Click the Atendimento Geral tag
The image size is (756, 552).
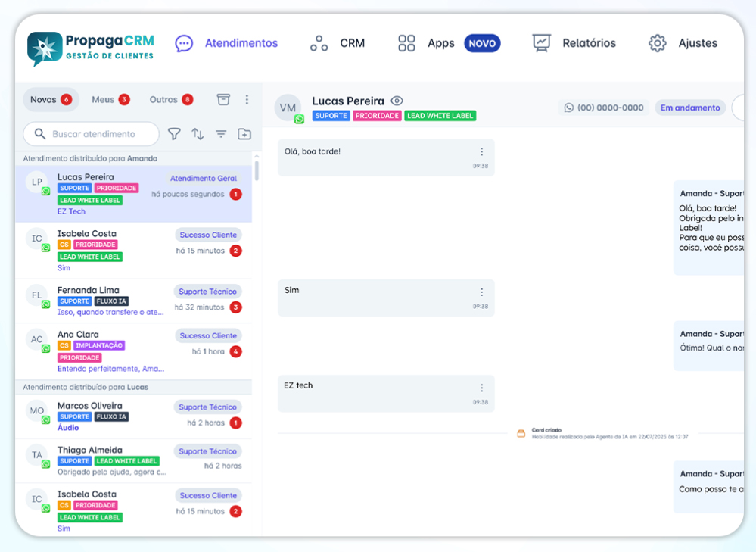pos(204,179)
